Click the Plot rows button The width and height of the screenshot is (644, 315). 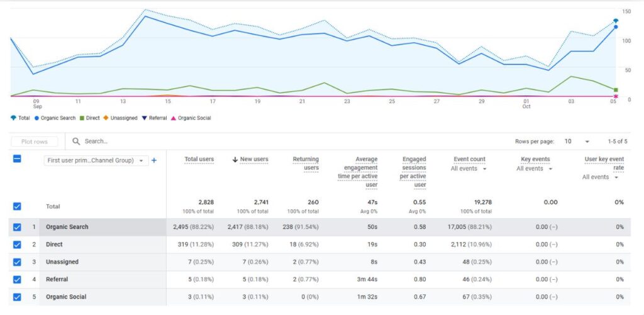click(35, 141)
